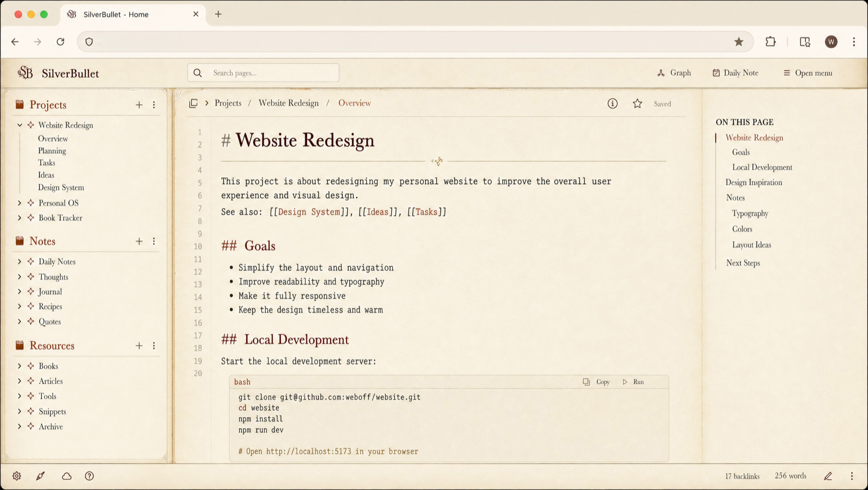The height and width of the screenshot is (490, 868).
Task: Jump to Next Steps in outline
Action: (743, 263)
